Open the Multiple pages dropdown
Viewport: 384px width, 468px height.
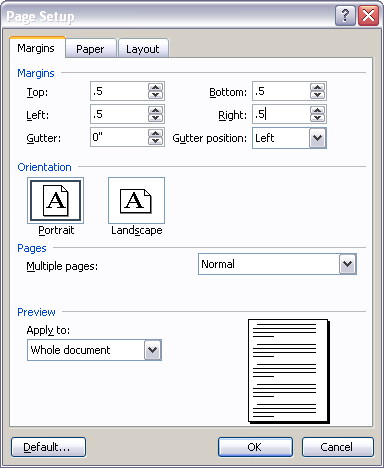click(348, 264)
